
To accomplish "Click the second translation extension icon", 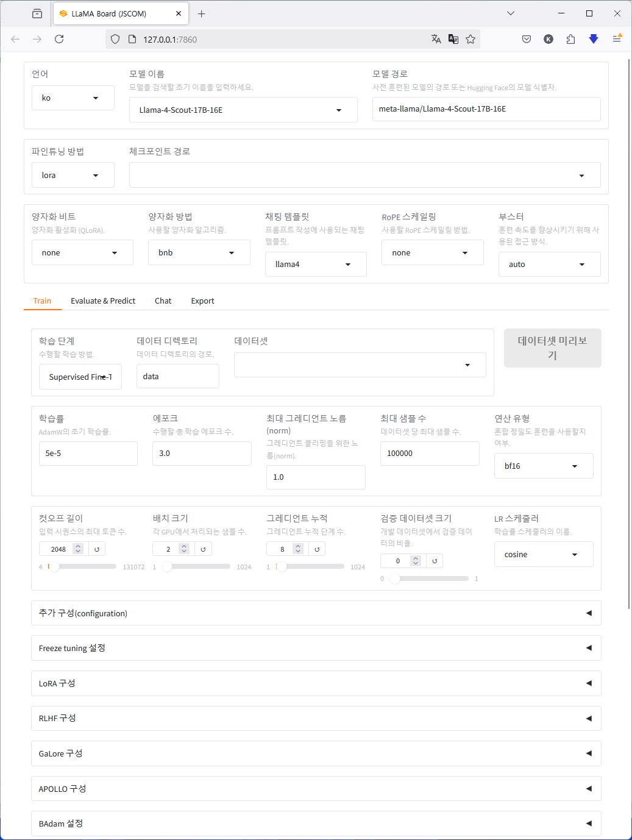I will [453, 39].
